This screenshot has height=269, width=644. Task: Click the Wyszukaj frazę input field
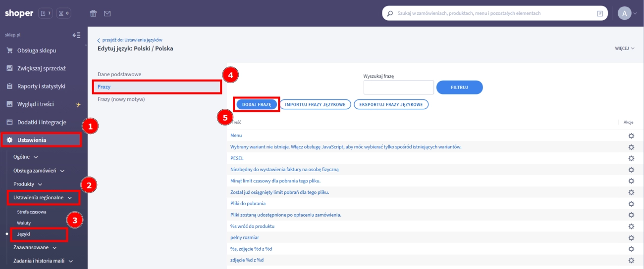click(x=398, y=88)
